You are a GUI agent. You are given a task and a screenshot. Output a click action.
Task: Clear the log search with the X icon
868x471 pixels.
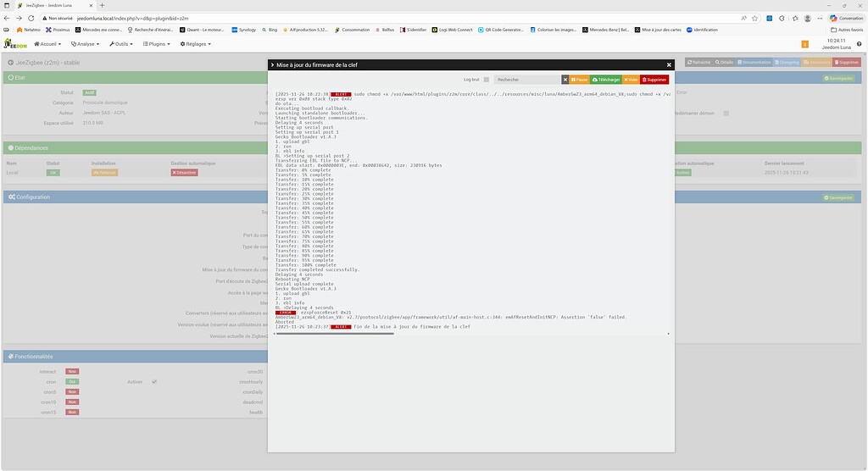click(x=565, y=80)
